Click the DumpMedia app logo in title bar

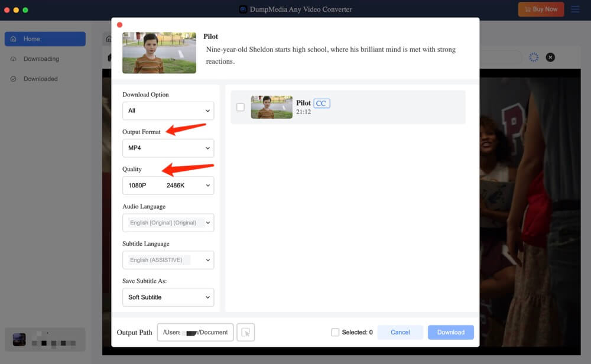pyautogui.click(x=243, y=9)
